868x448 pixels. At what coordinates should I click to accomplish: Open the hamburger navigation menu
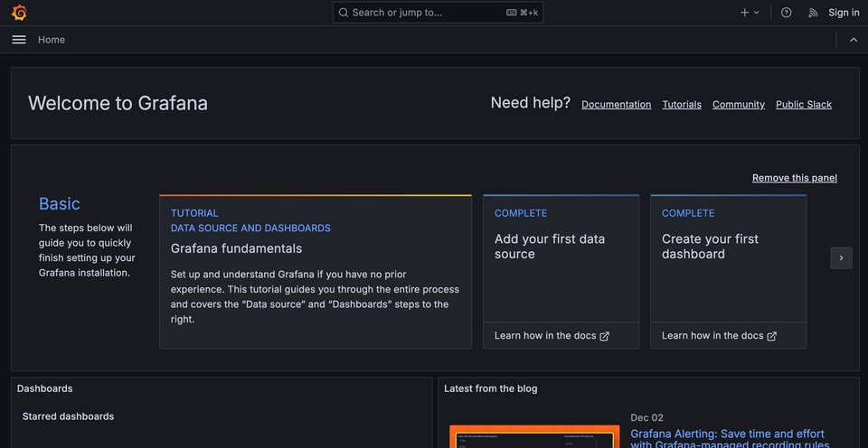19,40
